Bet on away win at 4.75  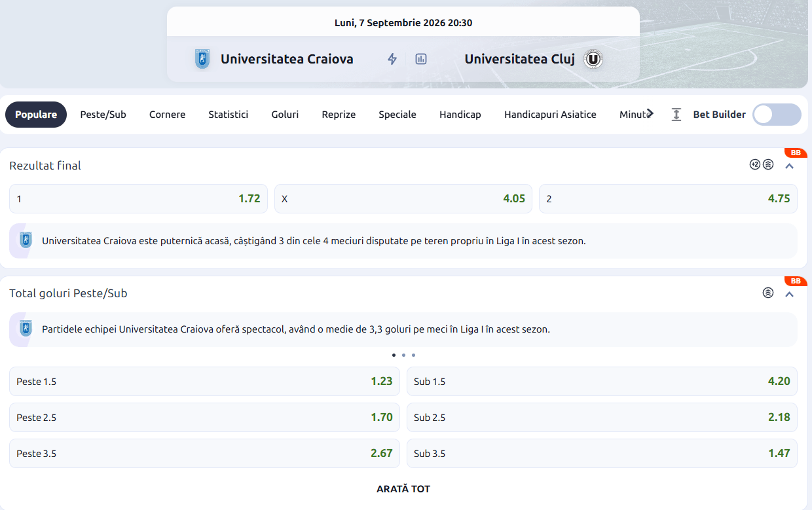click(668, 198)
